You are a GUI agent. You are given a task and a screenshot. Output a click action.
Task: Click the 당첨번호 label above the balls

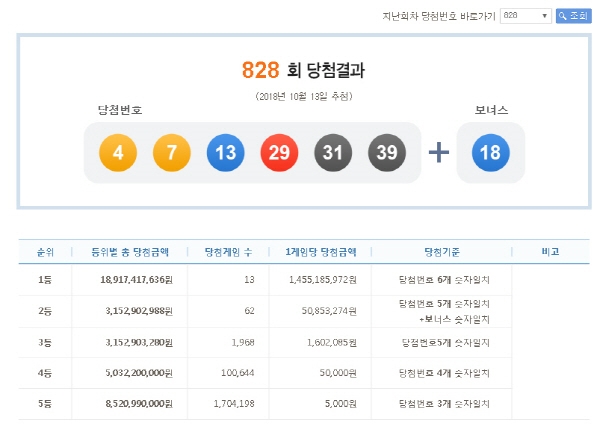click(x=120, y=110)
